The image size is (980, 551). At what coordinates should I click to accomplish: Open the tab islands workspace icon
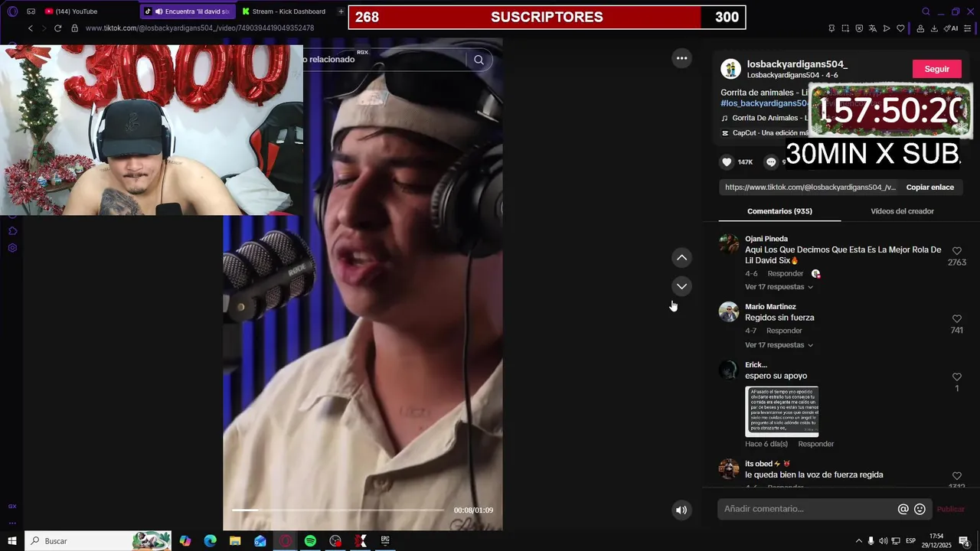(x=31, y=11)
